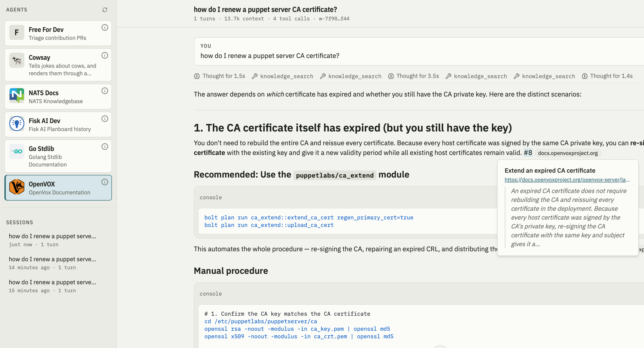Viewport: 644px width, 348px height.
Task: Click the 'Extend an expired CA certificate' popup title
Action: pos(550,171)
